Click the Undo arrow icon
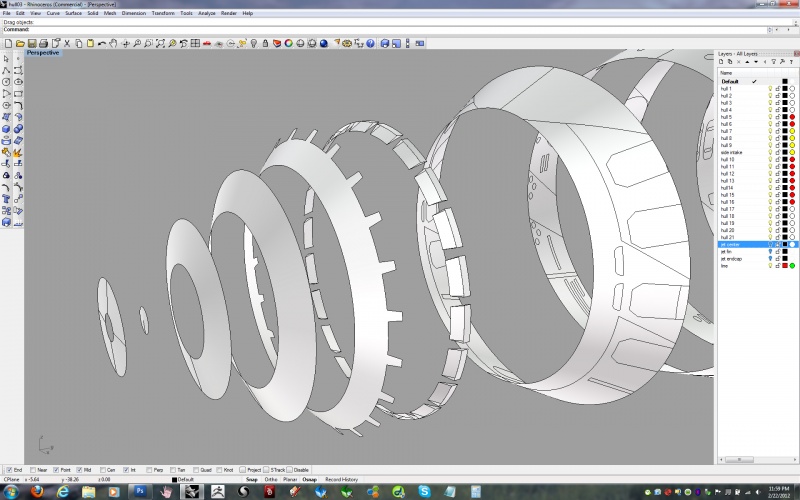This screenshot has width=800, height=500. 102,43
